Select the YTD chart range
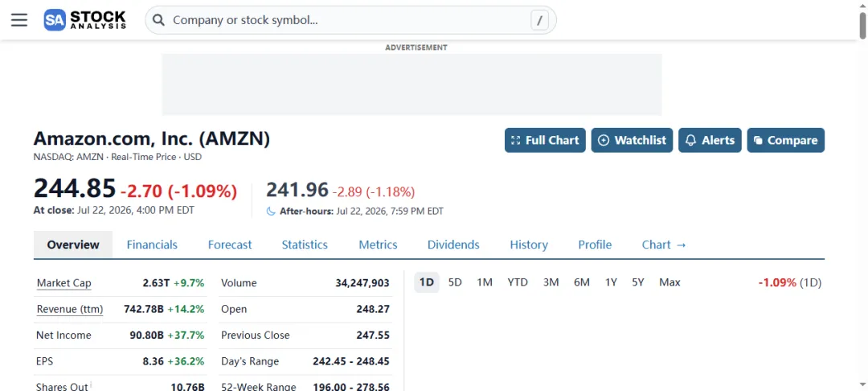This screenshot has height=391, width=868. coord(518,282)
